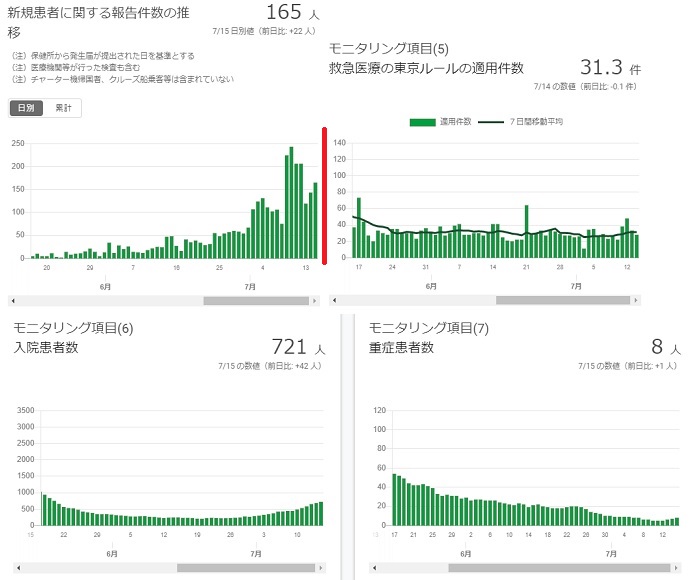This screenshot has height=580, width=695.
Task: Select the 日別 daily view toggle
Action: 27,108
